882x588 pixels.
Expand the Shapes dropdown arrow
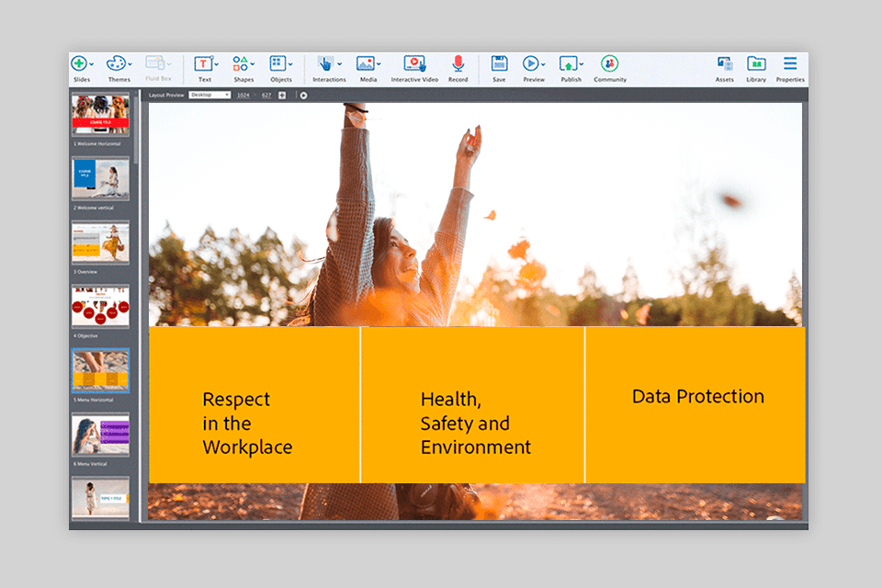coord(253,64)
